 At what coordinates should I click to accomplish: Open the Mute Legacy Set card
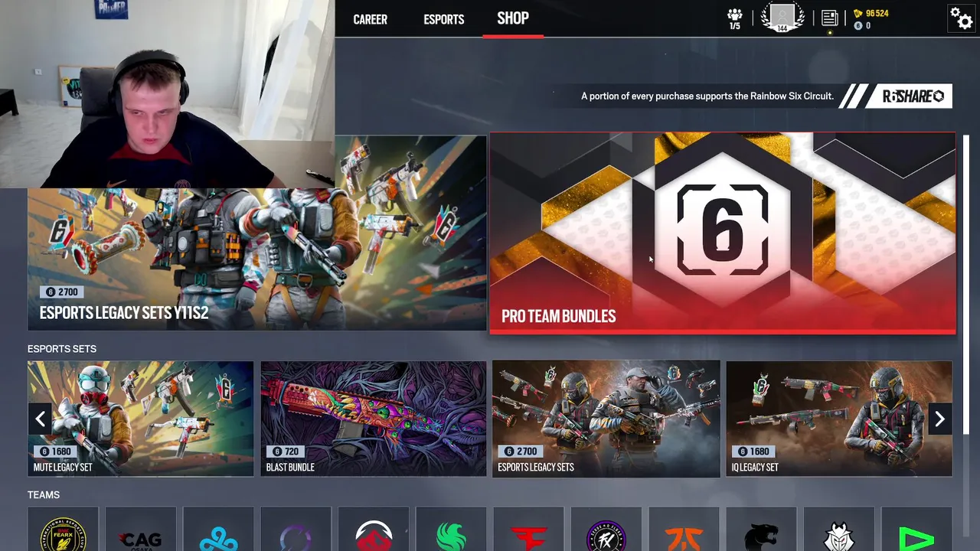pos(141,419)
